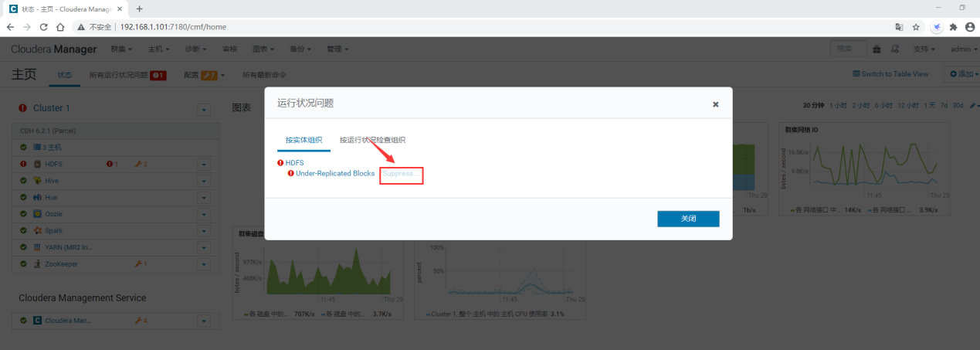Switch to the 按实体组织 tab
This screenshot has width=980, height=350.
coord(303,140)
